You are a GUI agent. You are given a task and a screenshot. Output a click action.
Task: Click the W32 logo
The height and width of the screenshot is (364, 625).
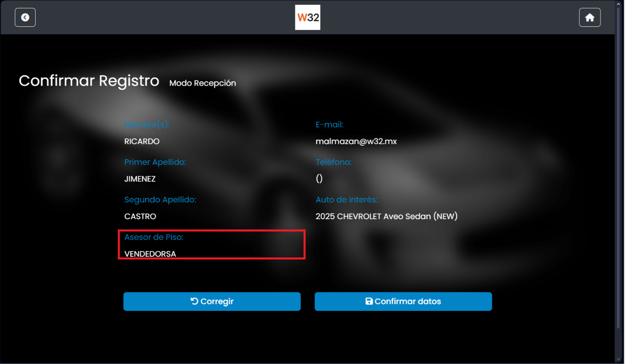pyautogui.click(x=307, y=18)
